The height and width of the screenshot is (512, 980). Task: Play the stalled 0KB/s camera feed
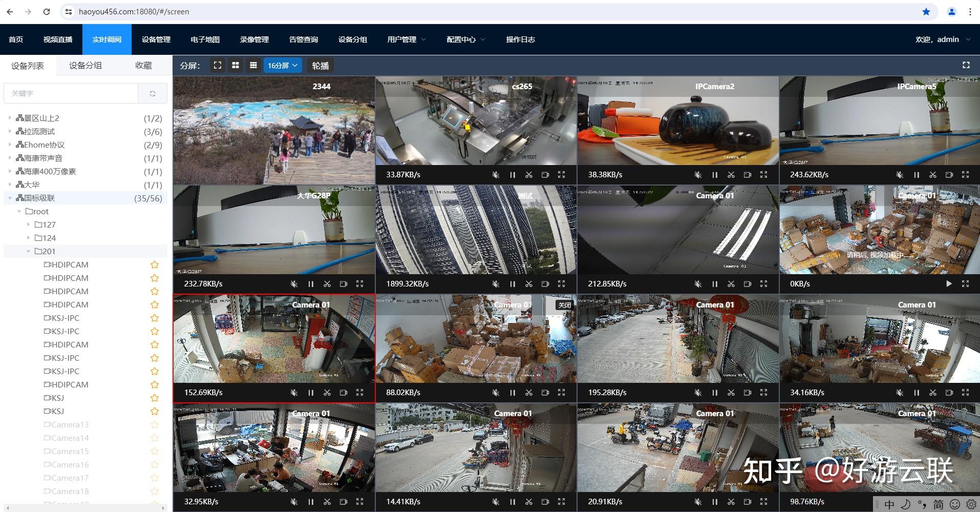pos(950,283)
